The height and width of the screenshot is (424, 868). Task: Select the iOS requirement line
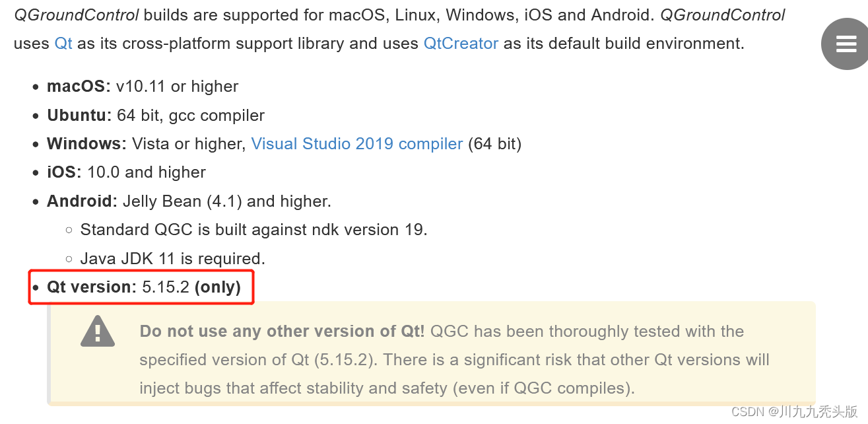125,172
